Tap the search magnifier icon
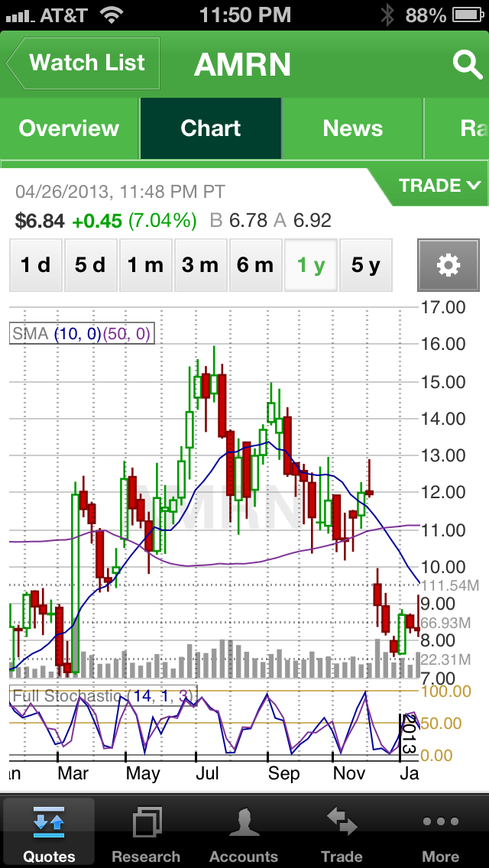The height and width of the screenshot is (868, 489). click(468, 65)
